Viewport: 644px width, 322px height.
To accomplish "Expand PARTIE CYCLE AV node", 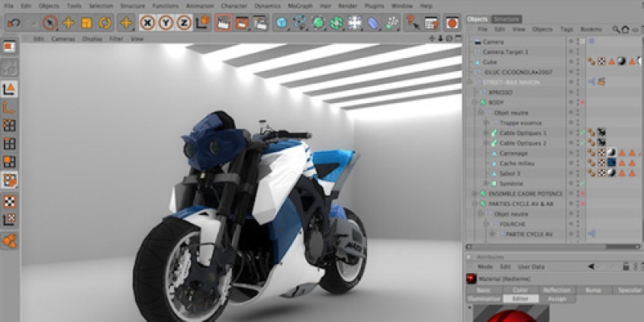I will (492, 234).
